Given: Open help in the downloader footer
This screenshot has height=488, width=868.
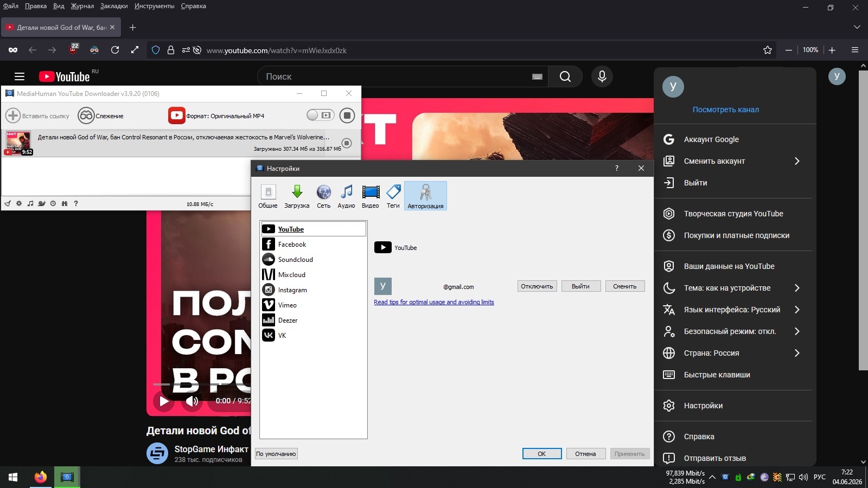Looking at the screenshot, I should (x=76, y=203).
